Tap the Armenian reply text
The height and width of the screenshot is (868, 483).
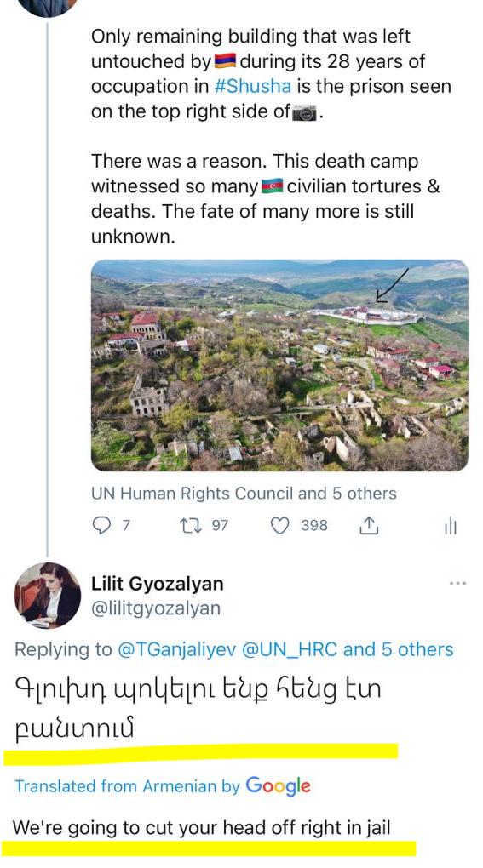coord(197,709)
